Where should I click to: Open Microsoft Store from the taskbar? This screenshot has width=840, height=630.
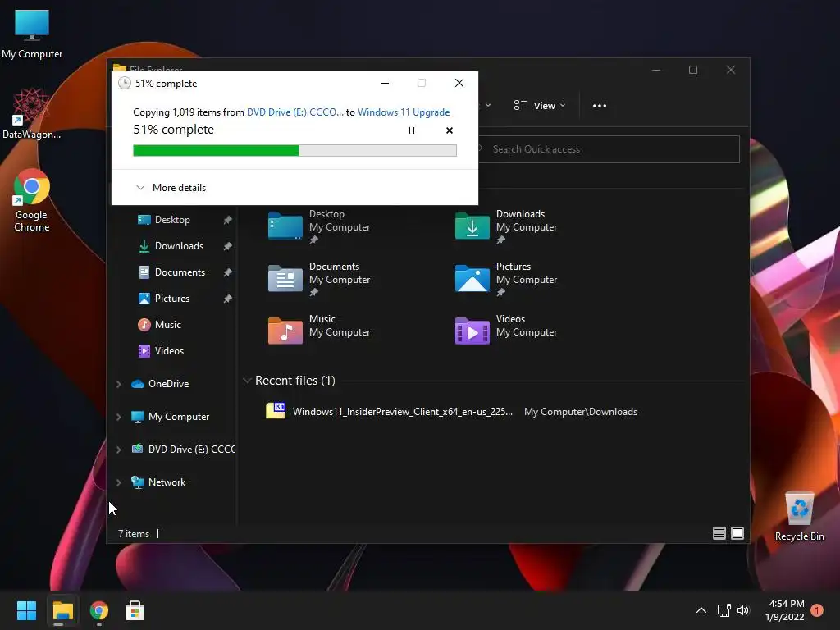pos(135,610)
